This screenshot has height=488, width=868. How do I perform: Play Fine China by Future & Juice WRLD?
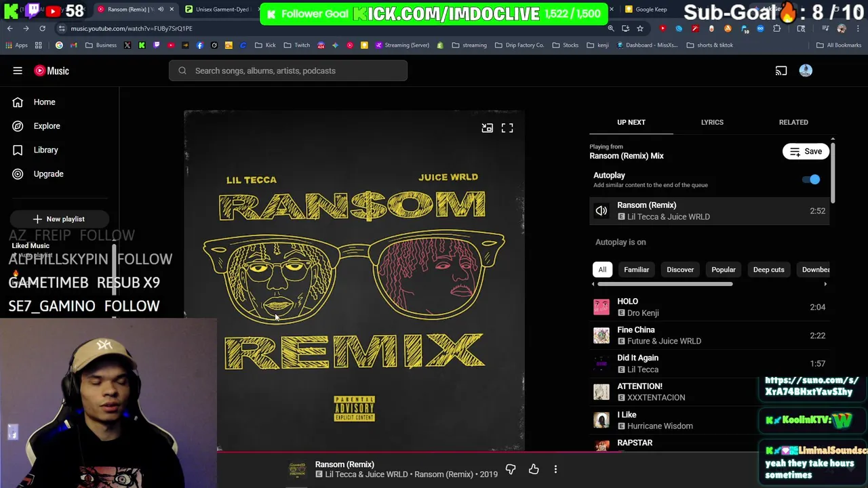(x=709, y=335)
